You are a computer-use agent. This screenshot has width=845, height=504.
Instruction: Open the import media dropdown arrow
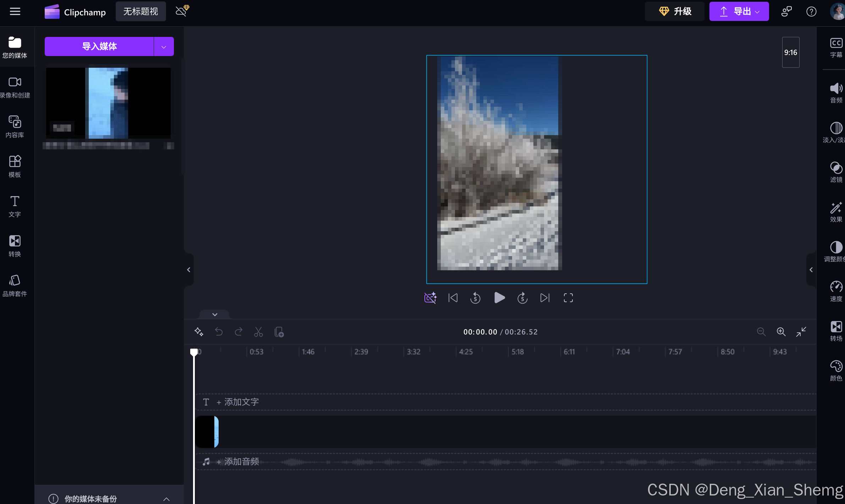click(164, 46)
